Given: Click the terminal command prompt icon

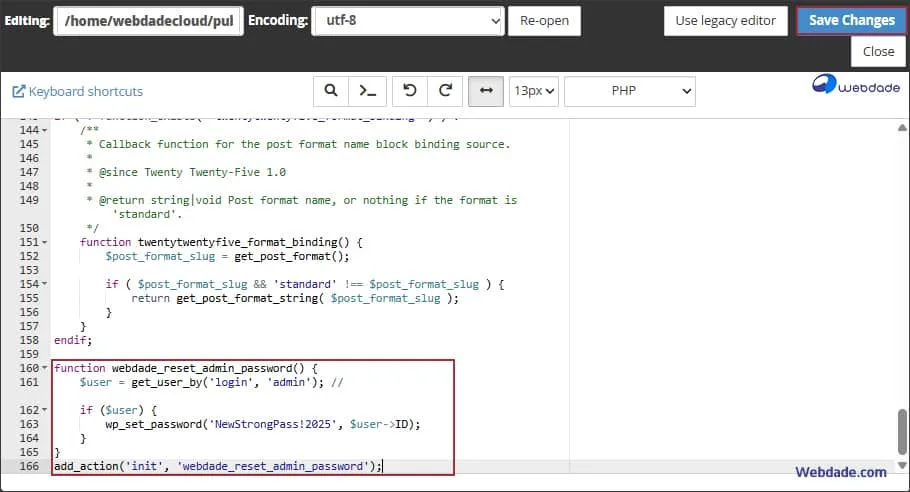Looking at the screenshot, I should (x=368, y=91).
